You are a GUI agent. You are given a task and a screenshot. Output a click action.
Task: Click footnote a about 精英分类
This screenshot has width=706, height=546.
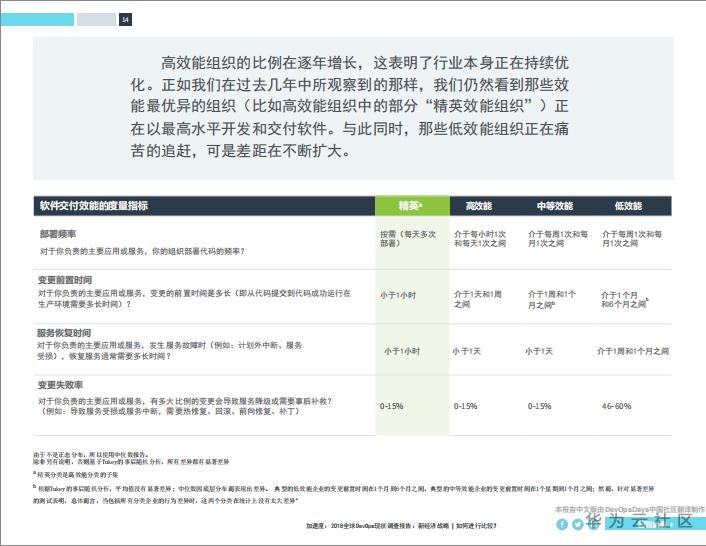(76, 474)
